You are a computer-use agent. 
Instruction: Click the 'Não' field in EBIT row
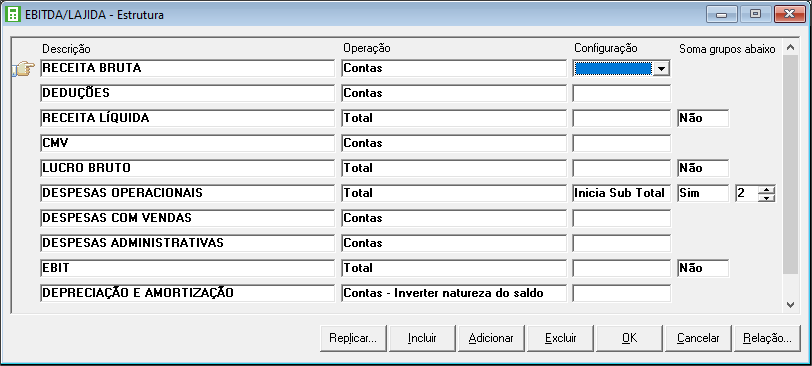(703, 268)
